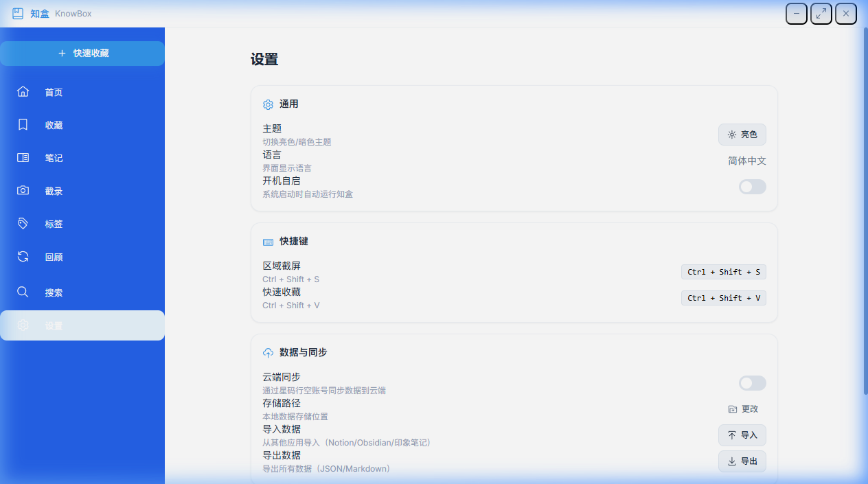The image size is (868, 484).
Task: Select 设置 in the sidebar
Action: click(82, 325)
